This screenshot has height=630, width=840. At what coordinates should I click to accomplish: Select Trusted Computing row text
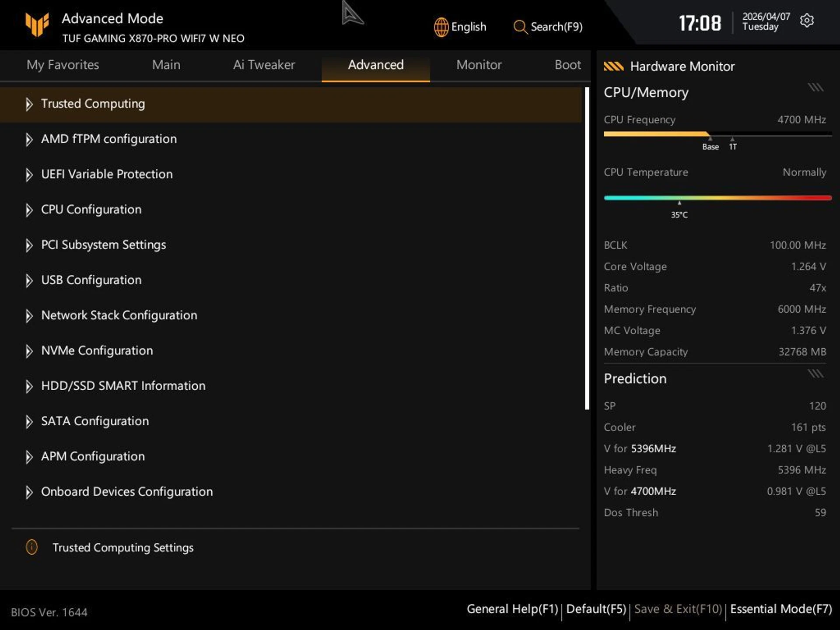click(x=93, y=104)
